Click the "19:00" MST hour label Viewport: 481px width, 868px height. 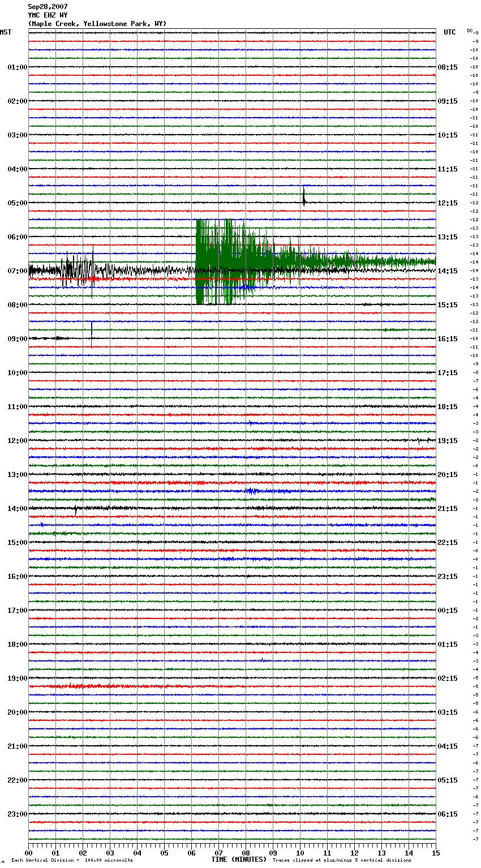(18, 678)
